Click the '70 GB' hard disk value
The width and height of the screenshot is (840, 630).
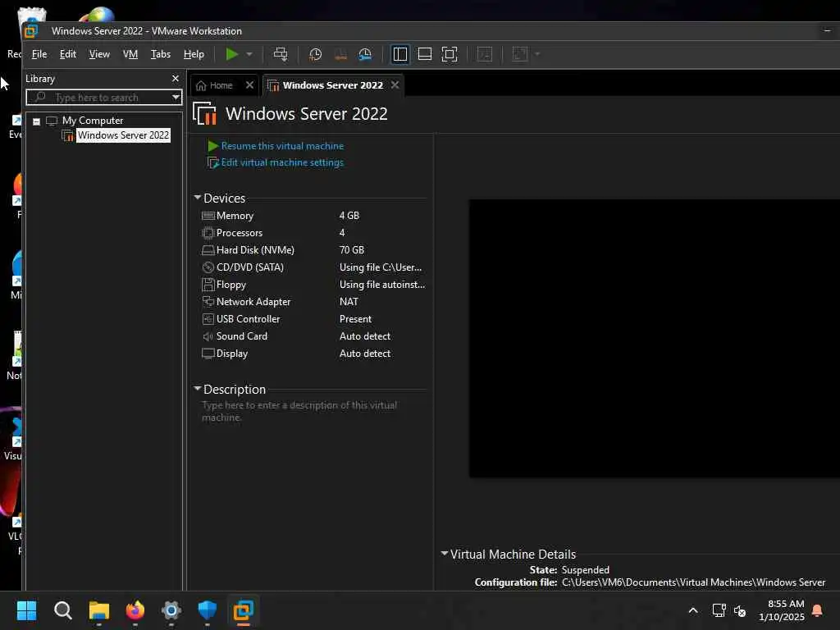pyautogui.click(x=352, y=249)
